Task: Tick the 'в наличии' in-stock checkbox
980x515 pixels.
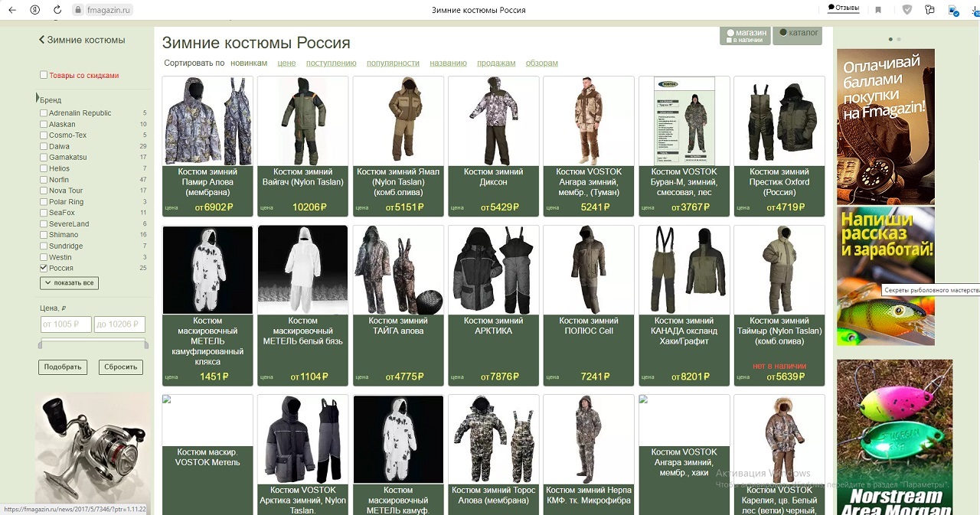Action: (730, 40)
